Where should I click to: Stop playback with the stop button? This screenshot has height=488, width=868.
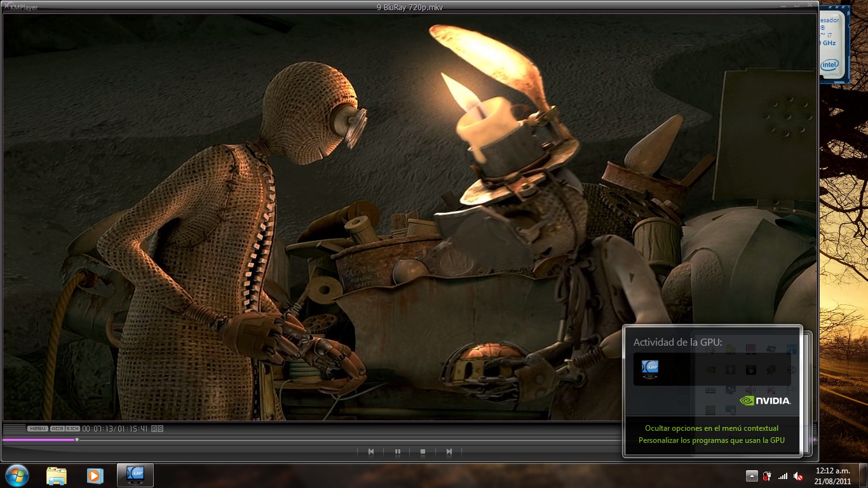423,452
